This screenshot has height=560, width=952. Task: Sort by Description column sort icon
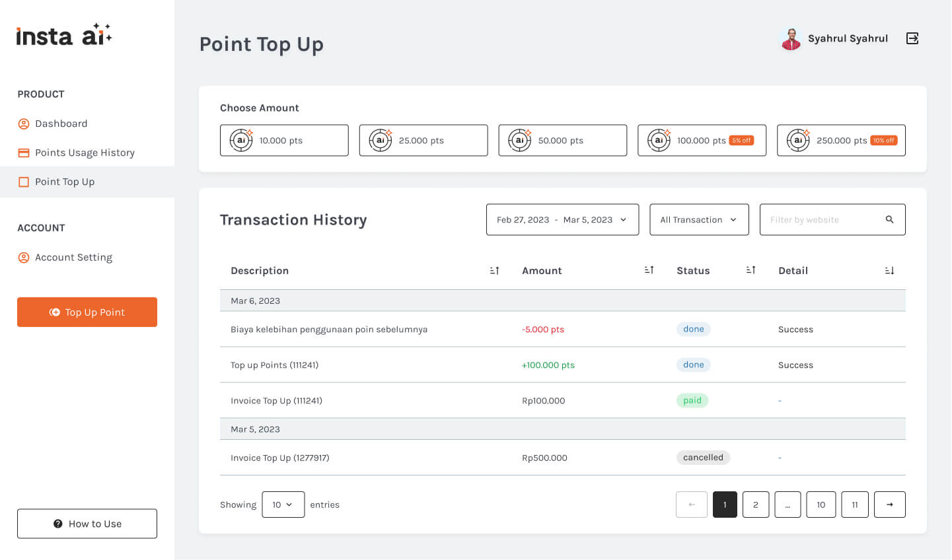point(494,271)
